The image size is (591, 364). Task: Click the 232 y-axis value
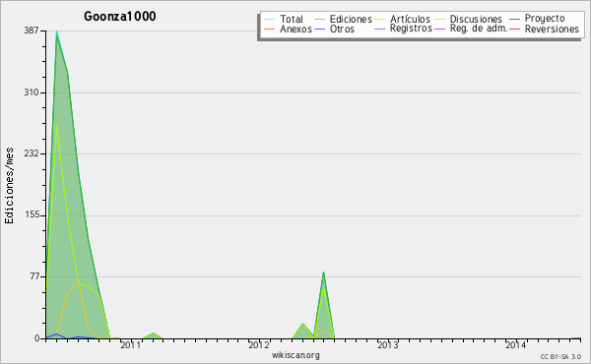click(x=32, y=153)
